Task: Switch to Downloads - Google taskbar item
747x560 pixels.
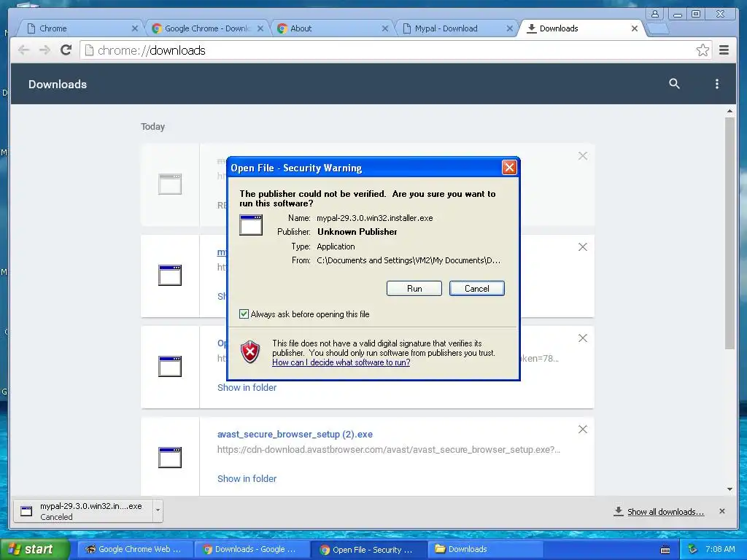Action: [x=252, y=550]
